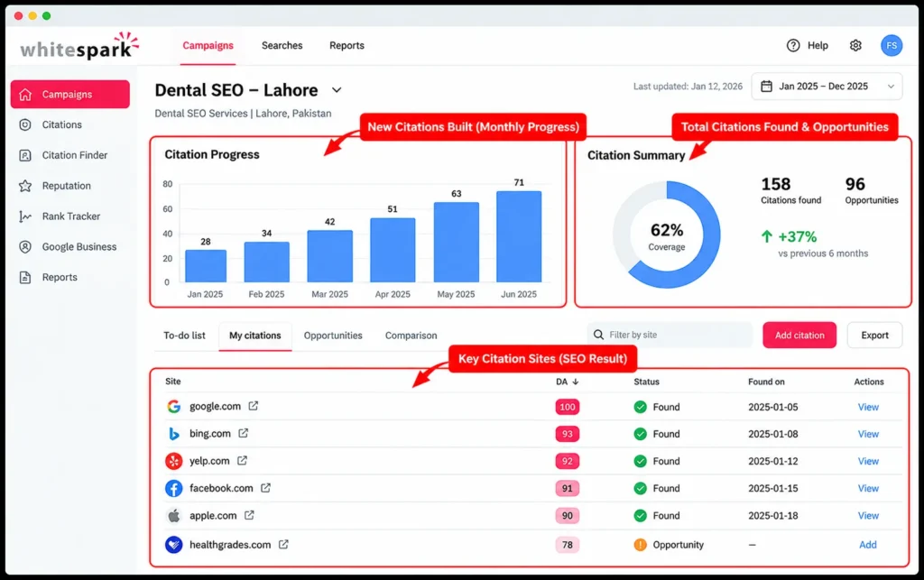
Task: Select the Campaigns top menu tab
Action: tap(208, 45)
